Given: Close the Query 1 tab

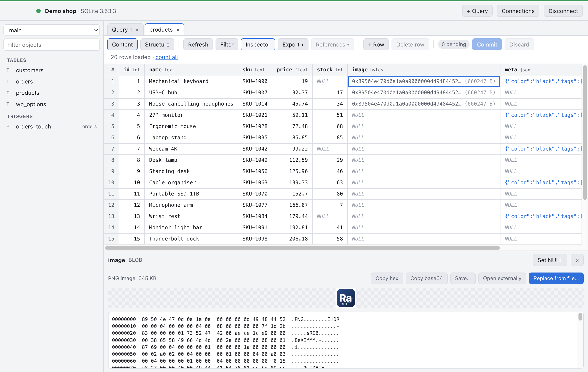Looking at the screenshot, I should [137, 30].
